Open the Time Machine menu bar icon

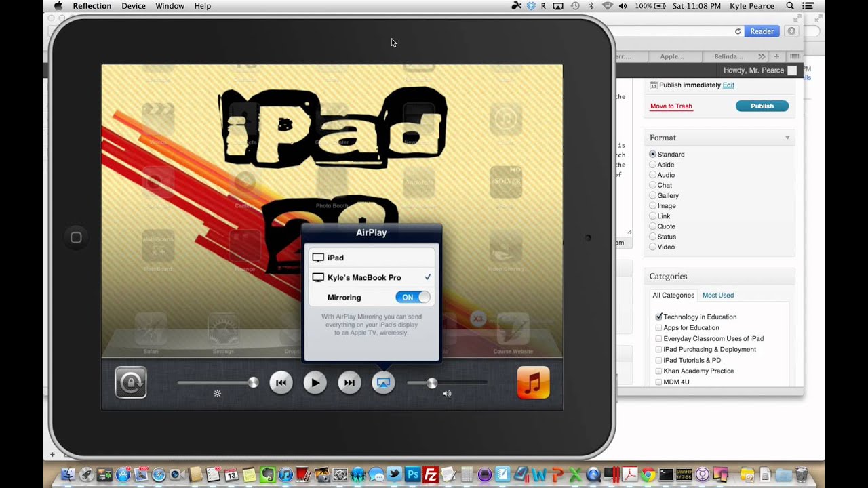coord(575,6)
